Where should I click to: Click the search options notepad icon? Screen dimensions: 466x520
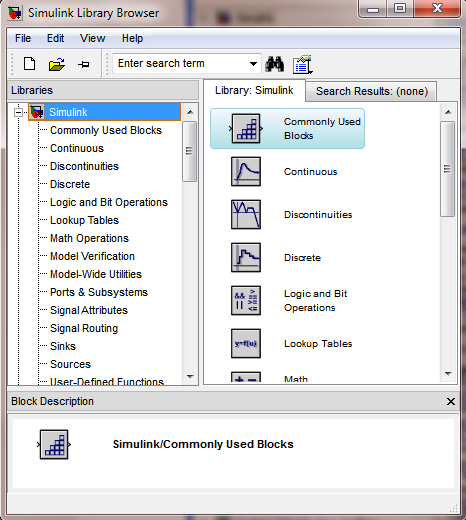pyautogui.click(x=302, y=64)
